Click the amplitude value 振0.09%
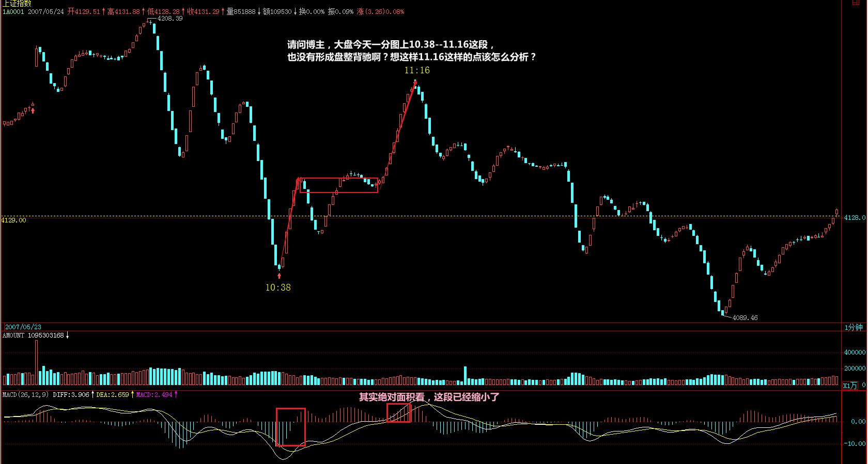 click(x=341, y=11)
